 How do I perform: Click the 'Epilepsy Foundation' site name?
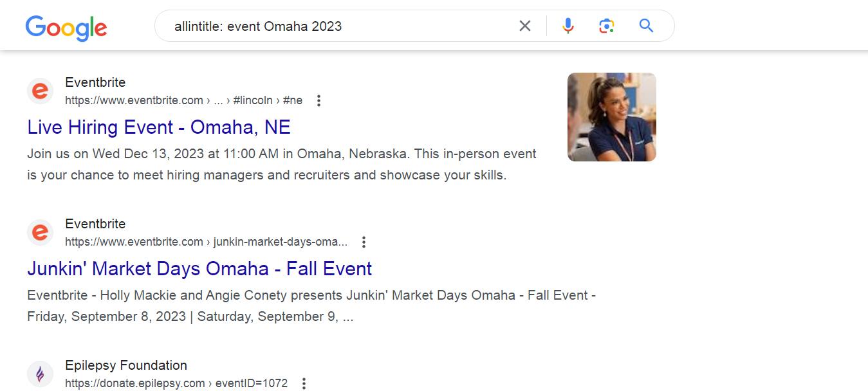tap(126, 365)
